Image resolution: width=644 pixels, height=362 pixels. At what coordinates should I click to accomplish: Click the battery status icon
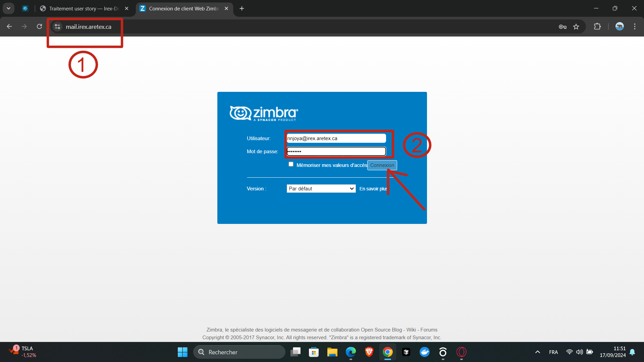590,352
